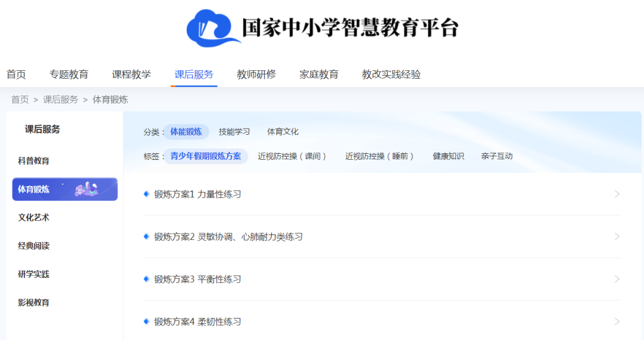
Task: Click the 体育锻炼 sidebar illustration icon
Action: 86,189
